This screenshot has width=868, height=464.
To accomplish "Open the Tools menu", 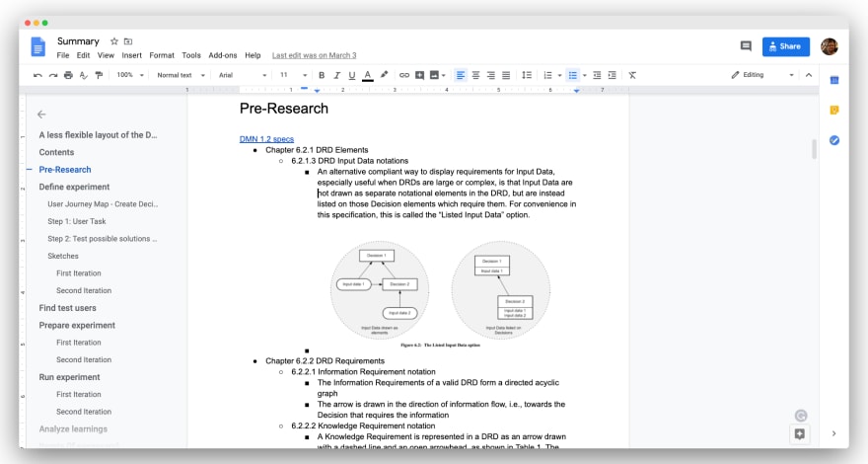I will tap(191, 55).
